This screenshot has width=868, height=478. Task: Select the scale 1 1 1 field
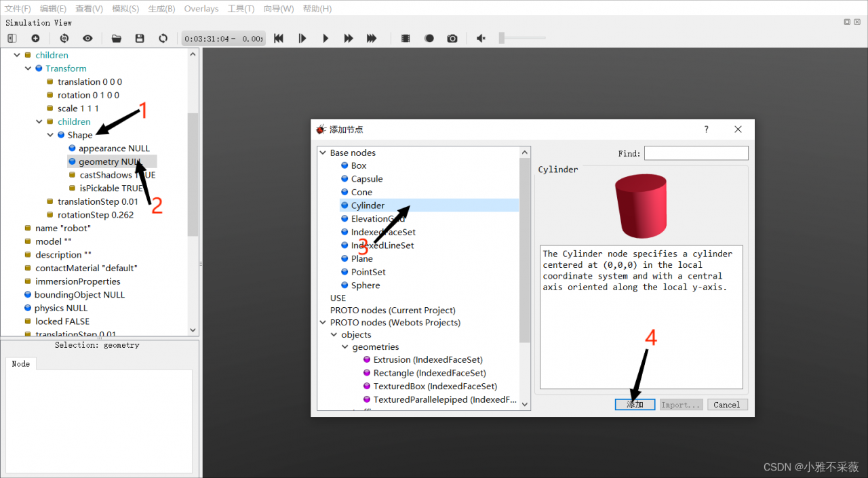coord(78,108)
